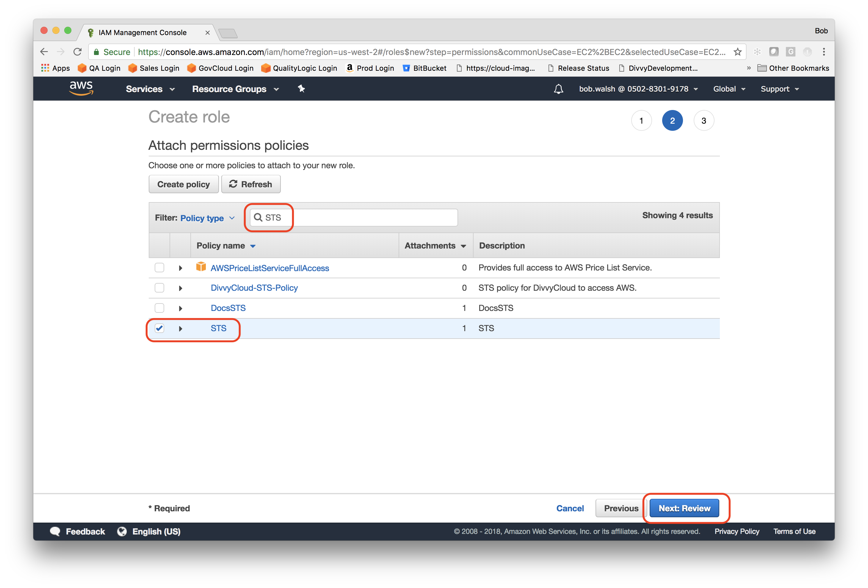
Task: Open the Sales Login bookmark
Action: (153, 68)
